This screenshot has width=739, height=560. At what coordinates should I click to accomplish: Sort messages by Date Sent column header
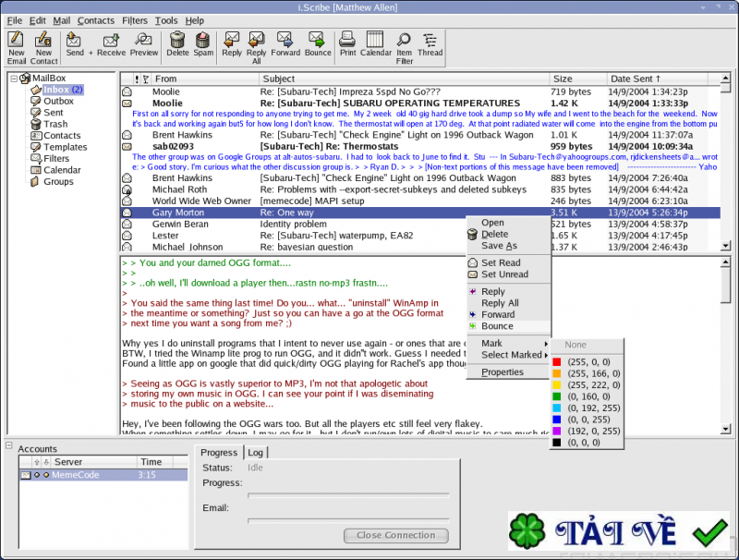point(634,79)
